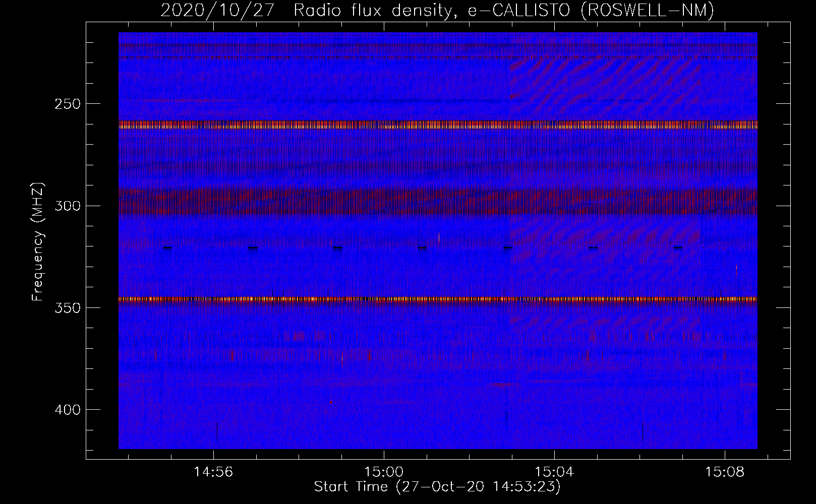Click the 14:56 time tick label
This screenshot has width=816, height=504.
213,472
